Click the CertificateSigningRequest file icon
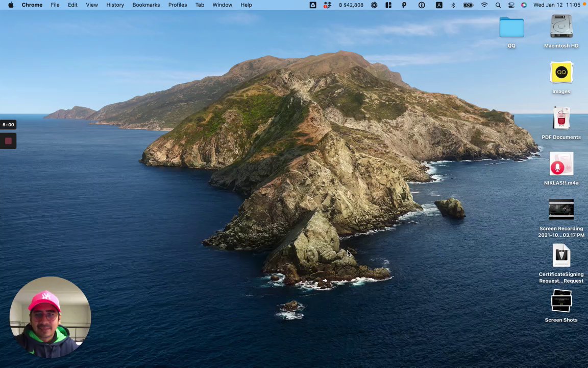588x368 pixels. (x=561, y=256)
